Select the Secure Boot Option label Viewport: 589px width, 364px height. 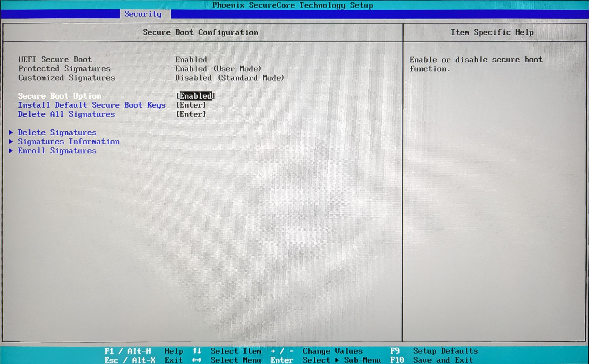(60, 96)
